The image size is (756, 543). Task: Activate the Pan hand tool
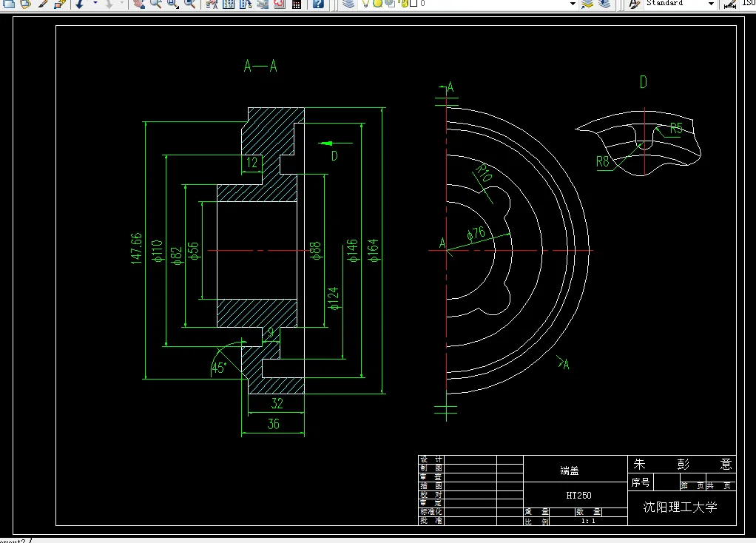tap(139, 4)
